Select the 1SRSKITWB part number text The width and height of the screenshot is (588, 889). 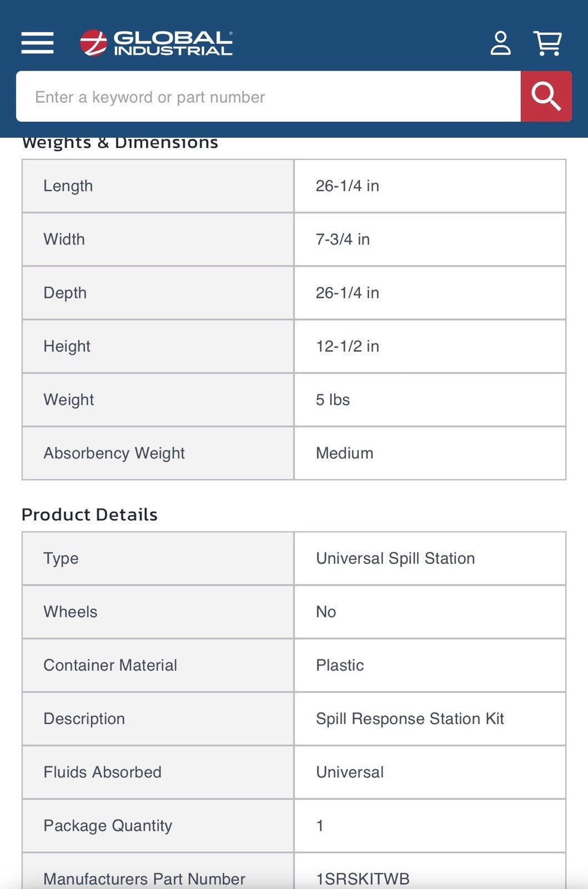click(x=363, y=878)
